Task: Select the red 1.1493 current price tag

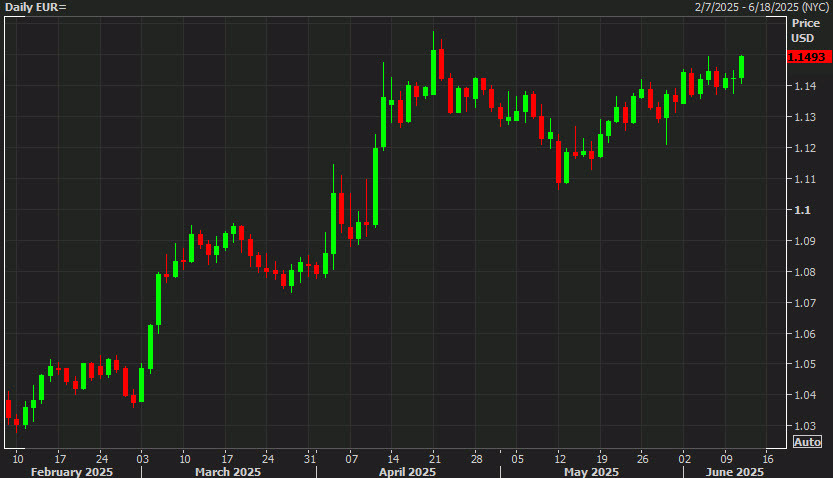Action: coord(809,57)
